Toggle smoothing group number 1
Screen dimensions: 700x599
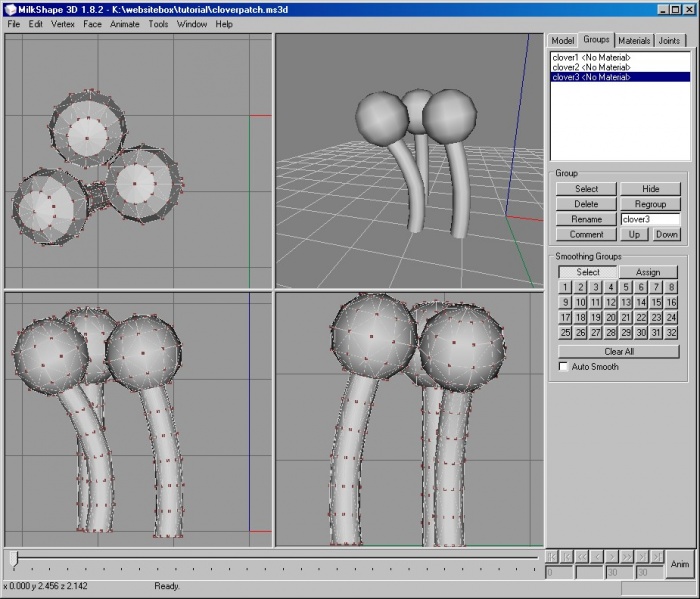coord(565,287)
